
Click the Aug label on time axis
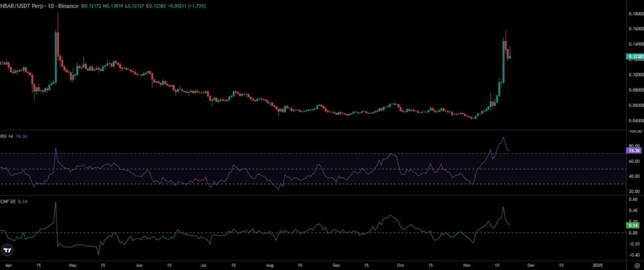pyautogui.click(x=271, y=266)
